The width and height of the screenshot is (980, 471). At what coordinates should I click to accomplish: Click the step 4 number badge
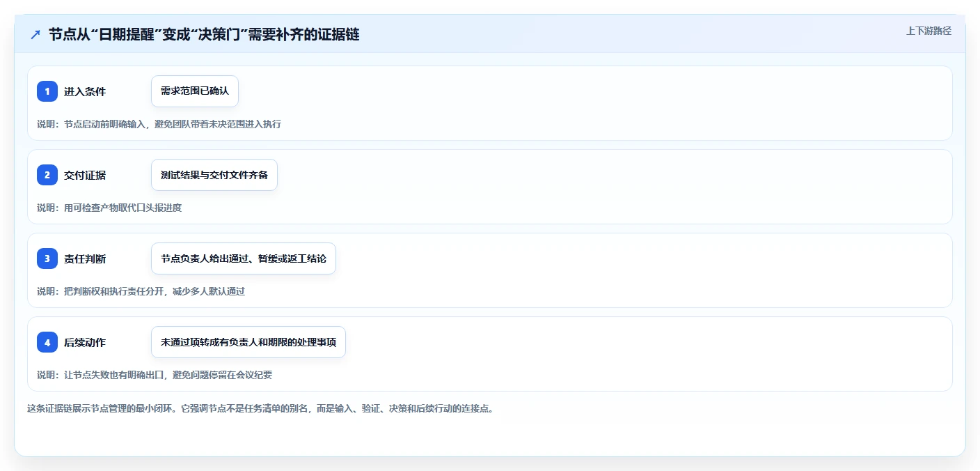point(47,342)
